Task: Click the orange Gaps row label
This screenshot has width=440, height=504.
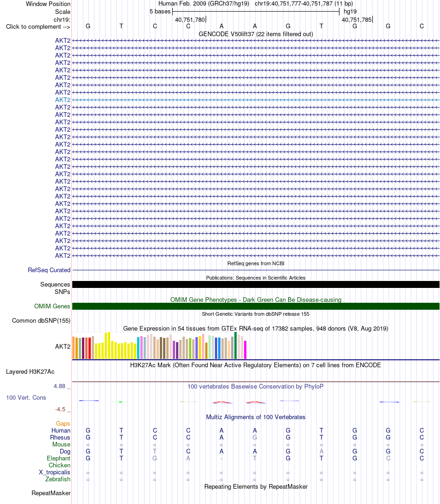Action: coord(63,424)
